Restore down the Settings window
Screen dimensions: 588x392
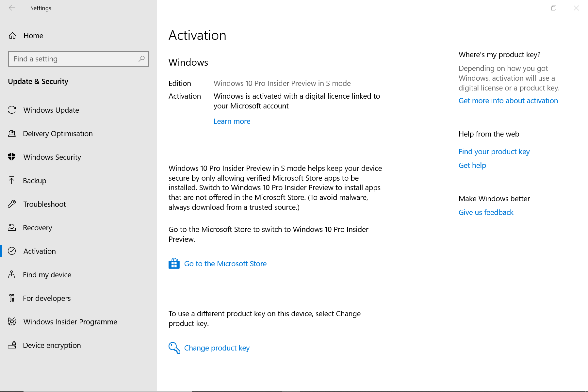pos(554,8)
